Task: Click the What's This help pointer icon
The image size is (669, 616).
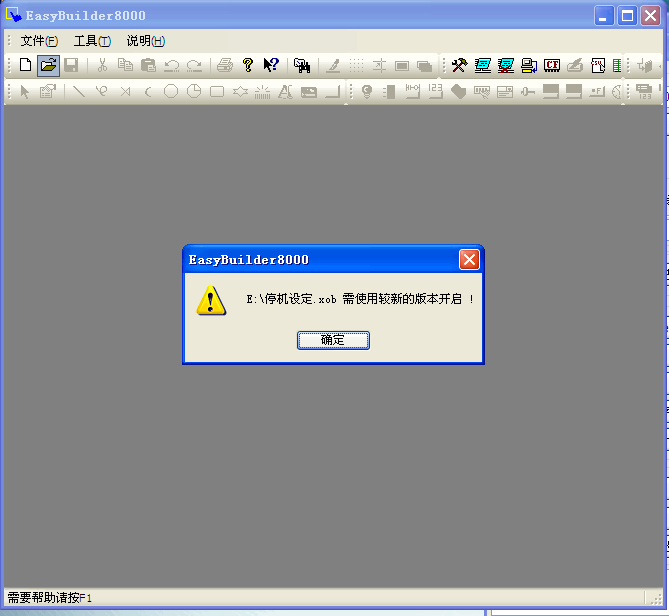Action: click(x=271, y=66)
